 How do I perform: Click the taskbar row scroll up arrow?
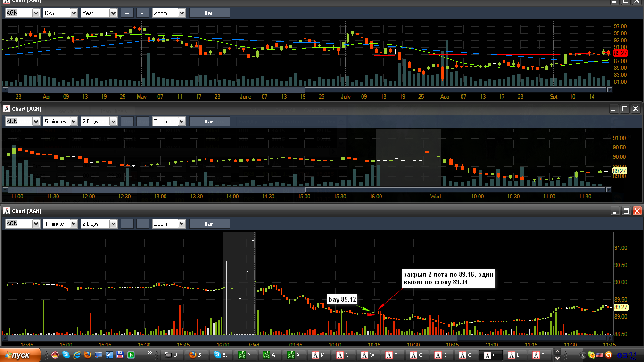[557, 352]
